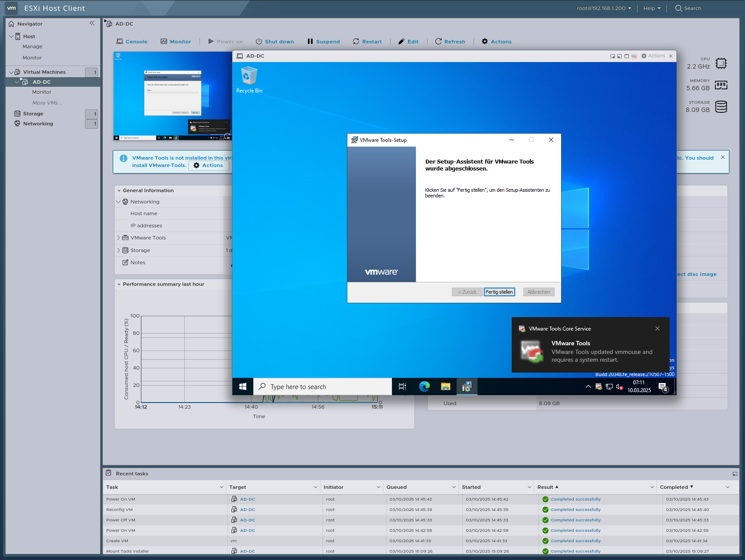This screenshot has width=745, height=560.
Task: Click the Type here to search field
Action: click(x=323, y=386)
